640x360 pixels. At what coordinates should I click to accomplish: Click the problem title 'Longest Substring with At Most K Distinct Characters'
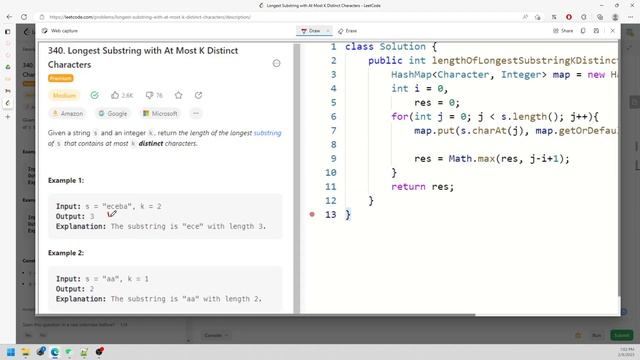click(143, 58)
